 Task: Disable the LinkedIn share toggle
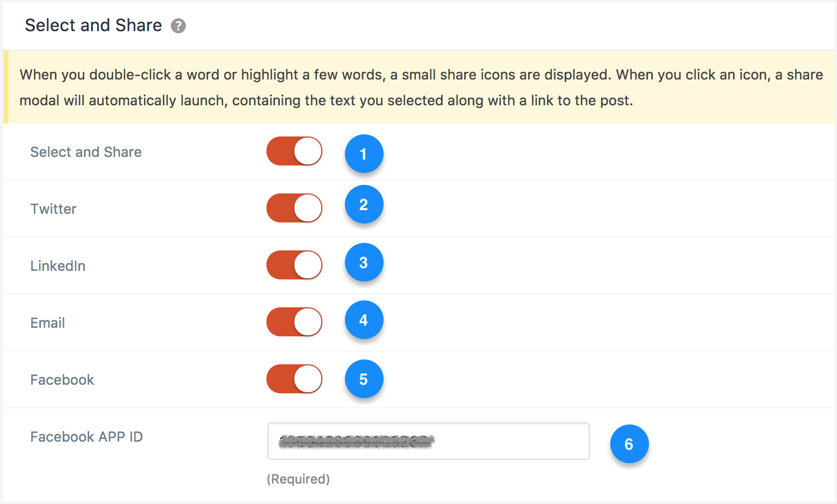click(x=294, y=265)
